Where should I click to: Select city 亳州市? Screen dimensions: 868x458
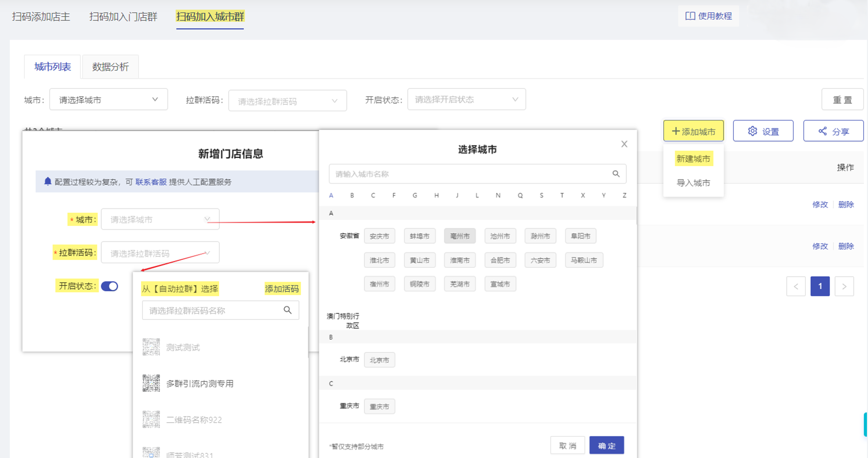(460, 236)
